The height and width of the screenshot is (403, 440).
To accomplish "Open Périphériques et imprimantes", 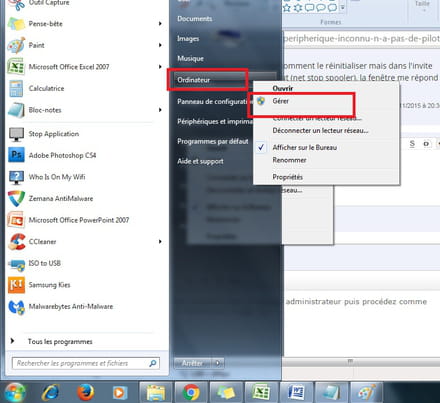I will 215,121.
